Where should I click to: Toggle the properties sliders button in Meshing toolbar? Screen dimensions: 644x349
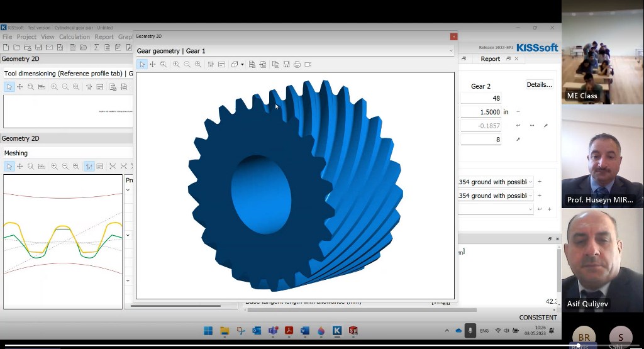pyautogui.click(x=89, y=167)
